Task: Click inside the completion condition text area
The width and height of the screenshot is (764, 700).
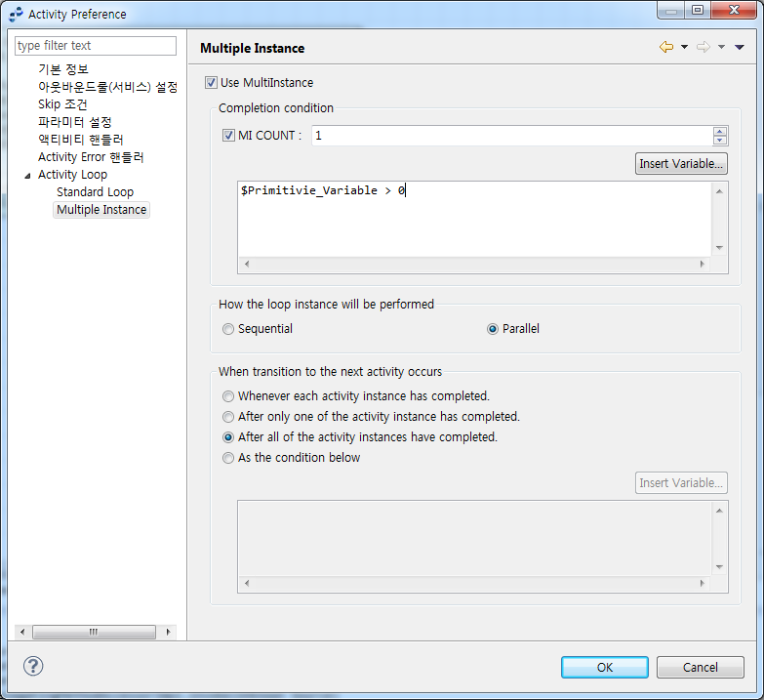Action: (474, 220)
